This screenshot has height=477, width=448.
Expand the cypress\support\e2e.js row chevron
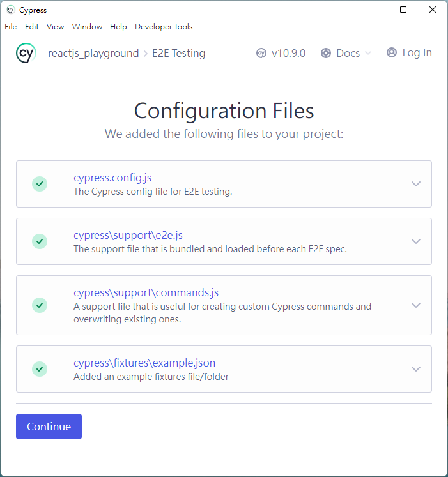point(416,241)
